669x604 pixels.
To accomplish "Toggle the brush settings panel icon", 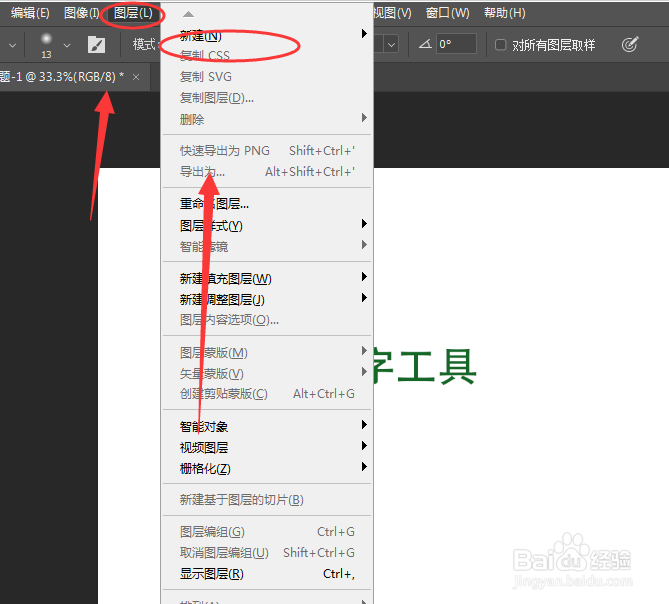I will (96, 44).
